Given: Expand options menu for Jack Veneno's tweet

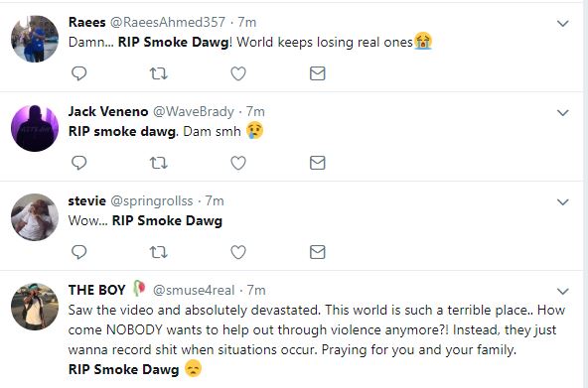Looking at the screenshot, I should pyautogui.click(x=563, y=113).
